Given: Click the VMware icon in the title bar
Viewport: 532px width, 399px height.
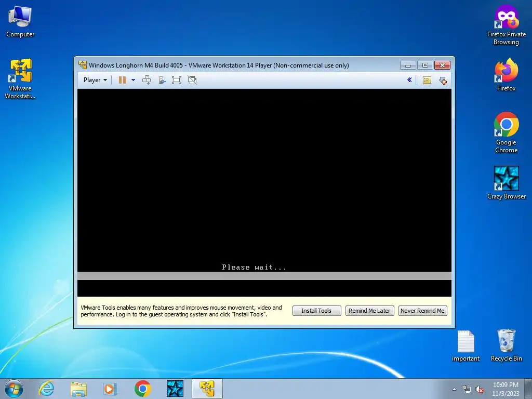Looking at the screenshot, I should [83, 65].
